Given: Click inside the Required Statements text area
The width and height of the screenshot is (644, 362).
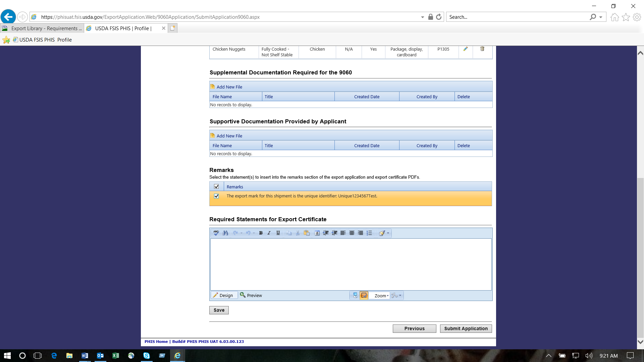Looking at the screenshot, I should tap(351, 264).
